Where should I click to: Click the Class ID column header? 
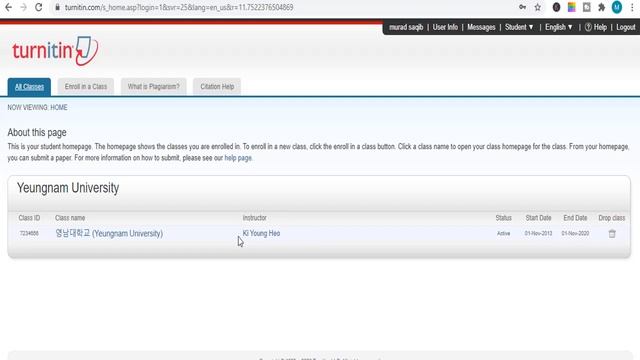point(29,218)
